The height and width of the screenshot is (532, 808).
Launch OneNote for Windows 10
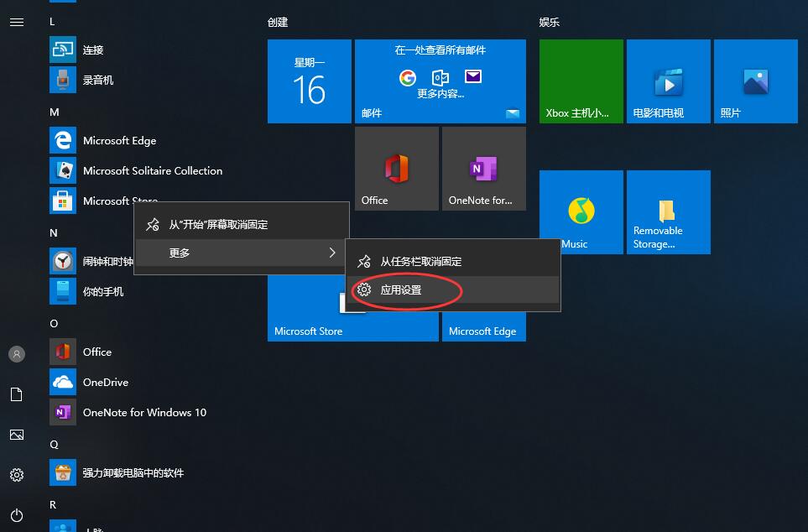[x=144, y=412]
